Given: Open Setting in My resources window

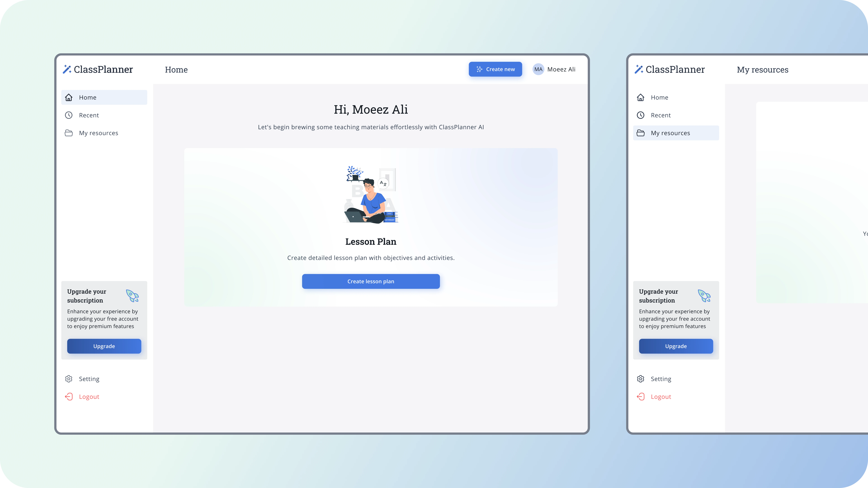Looking at the screenshot, I should (676, 379).
